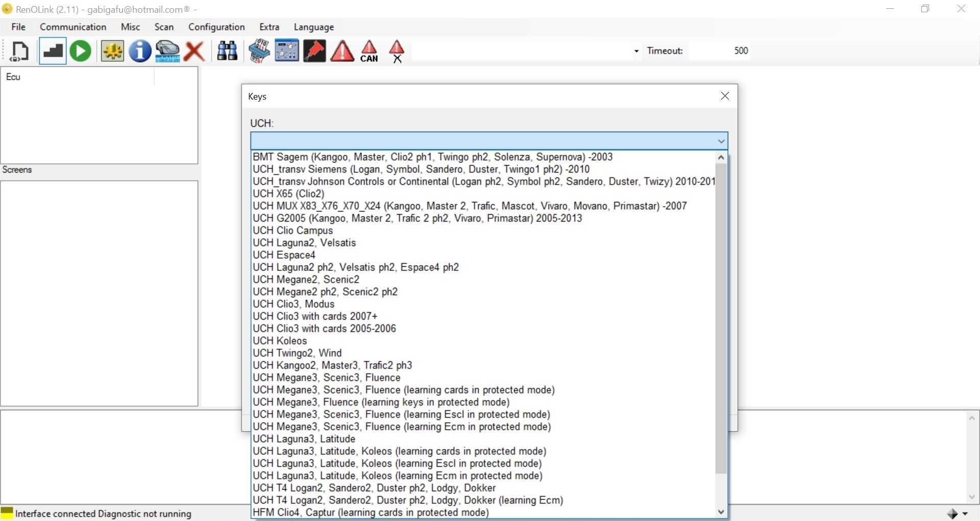The height and width of the screenshot is (521, 980).
Task: Open the Communication menu
Action: point(73,27)
